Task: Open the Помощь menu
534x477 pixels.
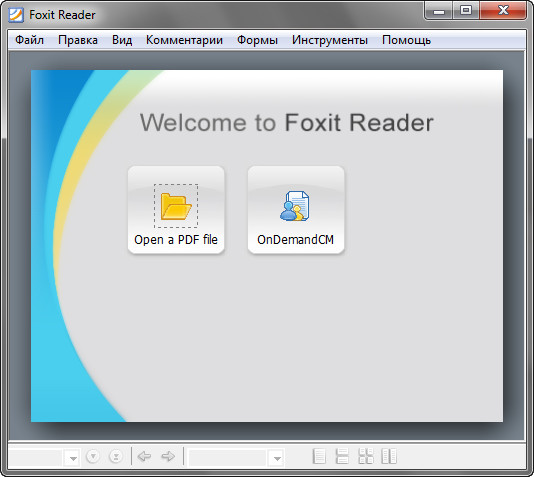Action: coord(406,40)
